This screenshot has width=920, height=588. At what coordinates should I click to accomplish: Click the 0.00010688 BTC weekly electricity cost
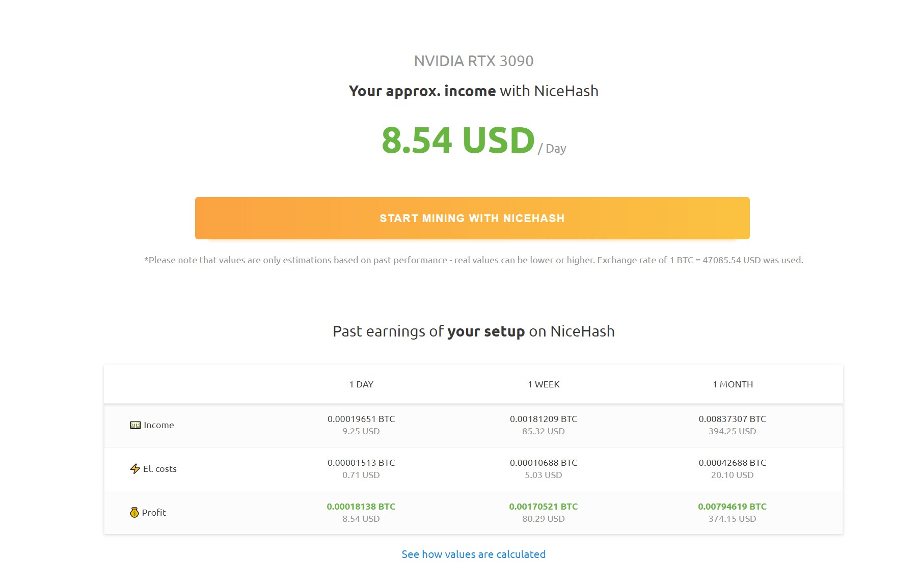tap(544, 463)
